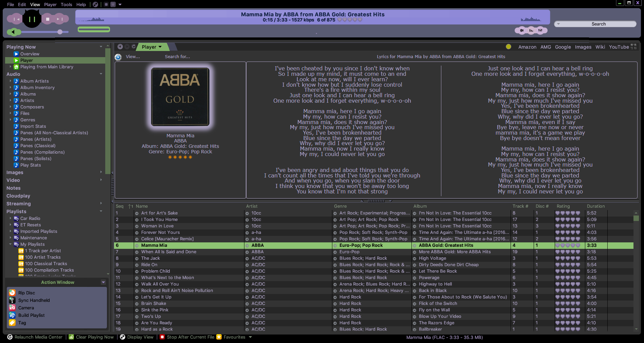
Task: Open the Action Window dropdown arrow
Action: coord(103,282)
